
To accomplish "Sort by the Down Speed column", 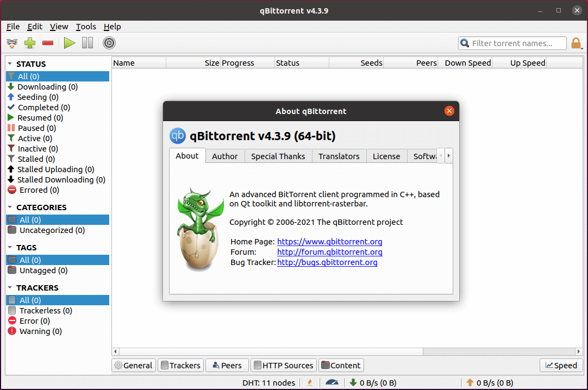I will point(465,63).
